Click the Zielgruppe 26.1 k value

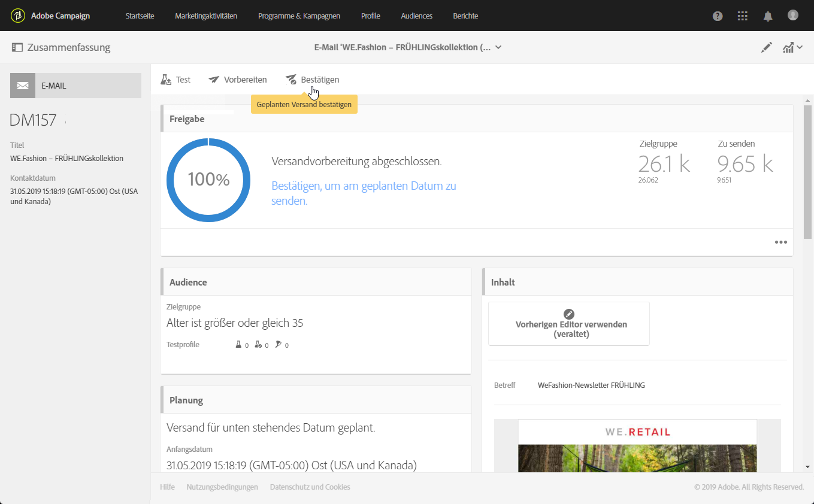pos(664,163)
